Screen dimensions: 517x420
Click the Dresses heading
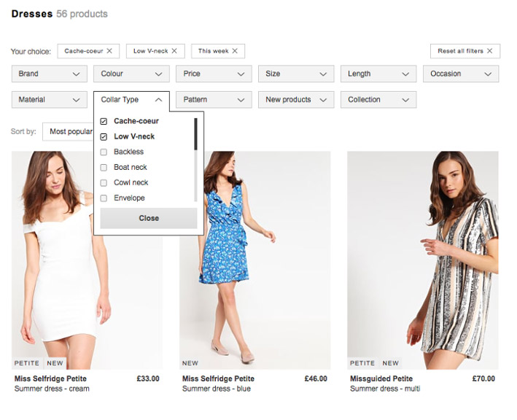(x=32, y=14)
